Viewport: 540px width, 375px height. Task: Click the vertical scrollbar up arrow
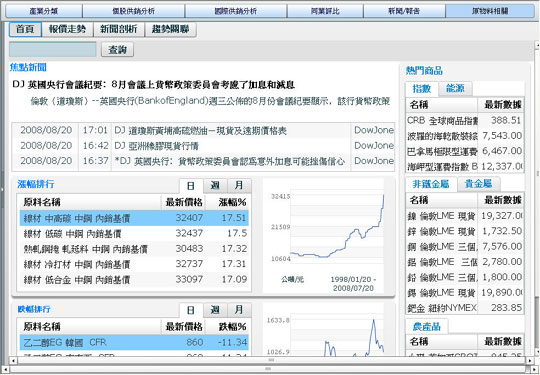point(537,45)
